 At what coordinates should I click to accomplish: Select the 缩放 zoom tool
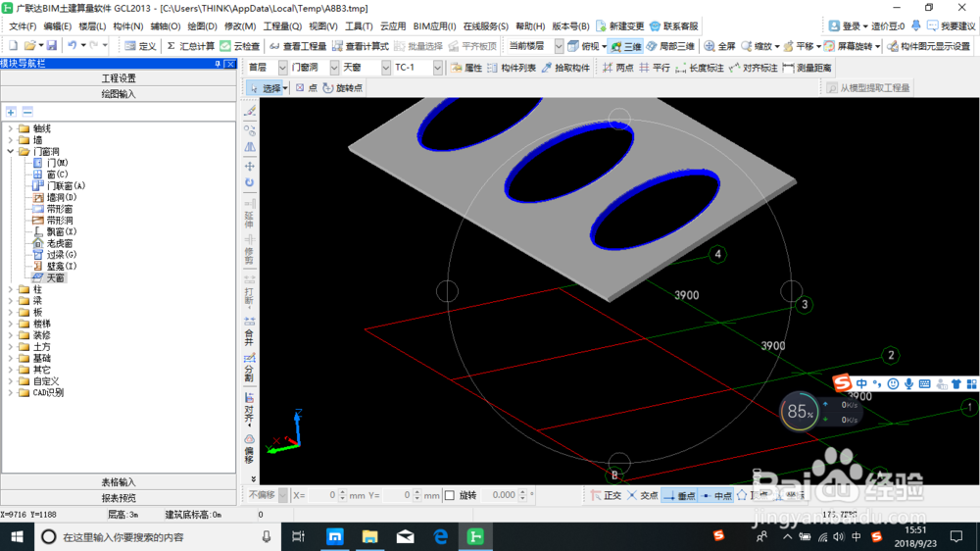(757, 46)
